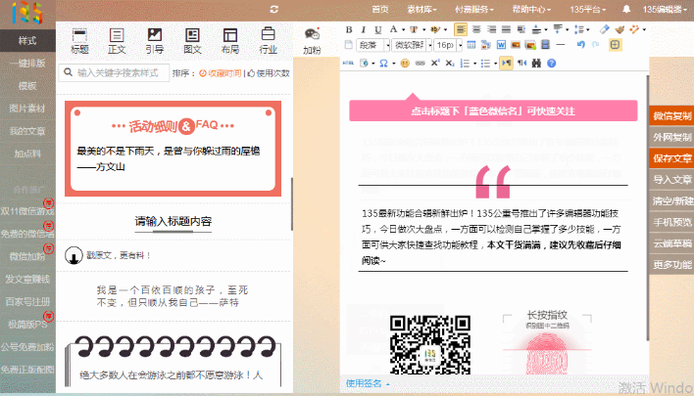Click the 微信复制 button
This screenshot has height=396, width=694.
click(x=672, y=116)
